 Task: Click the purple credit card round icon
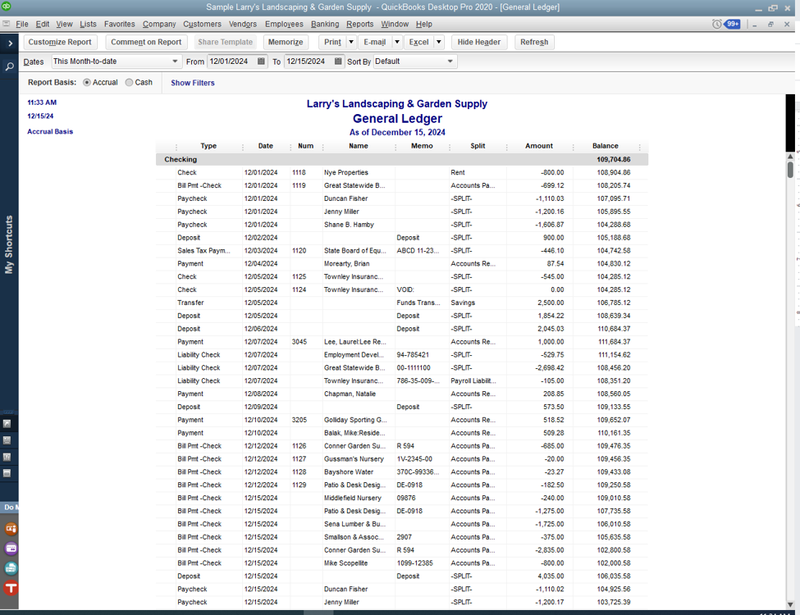pyautogui.click(x=11, y=549)
